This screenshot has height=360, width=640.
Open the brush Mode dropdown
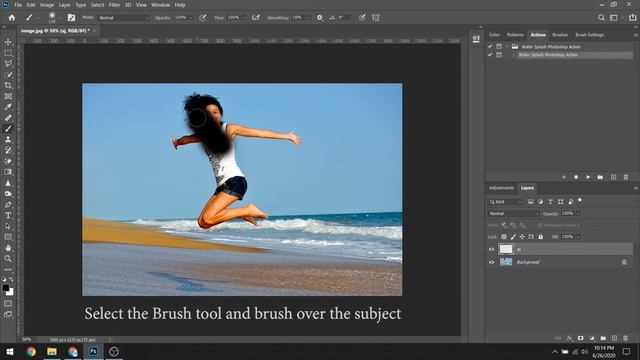pyautogui.click(x=124, y=18)
